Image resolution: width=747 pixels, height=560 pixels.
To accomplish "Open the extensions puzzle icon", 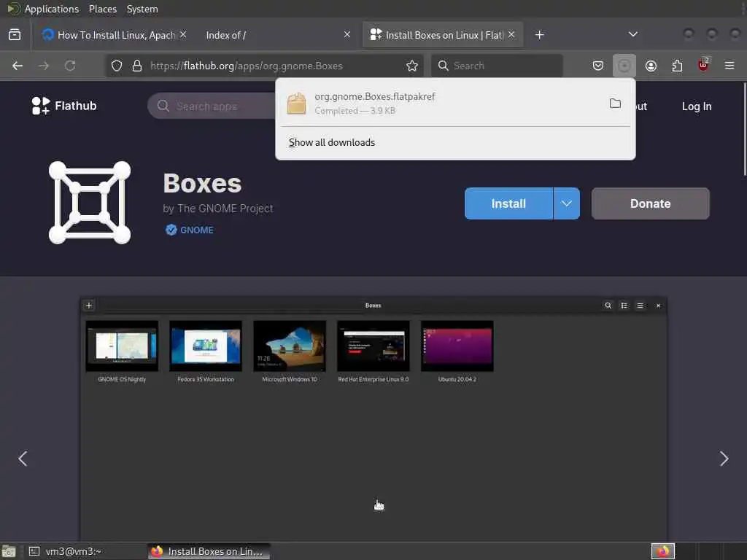I will tap(677, 66).
